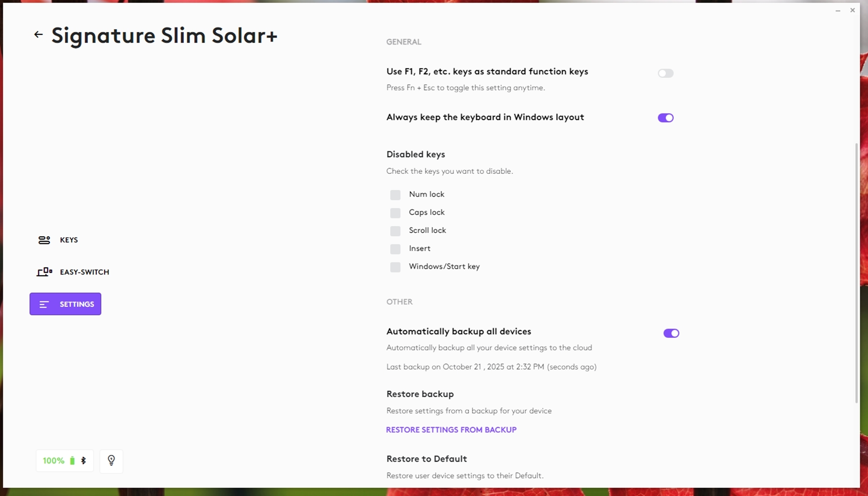Image resolution: width=868 pixels, height=496 pixels.
Task: Click the 100% battery status indicator
Action: (x=54, y=461)
